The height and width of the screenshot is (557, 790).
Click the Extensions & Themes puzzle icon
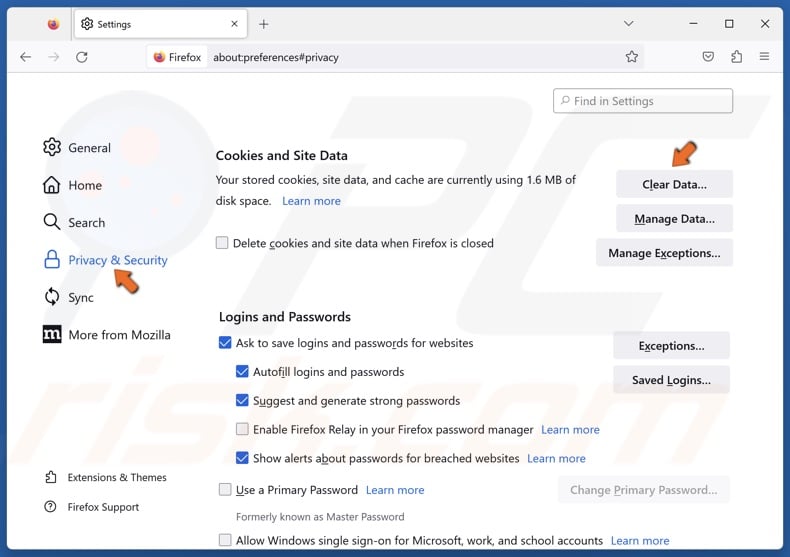click(x=50, y=476)
